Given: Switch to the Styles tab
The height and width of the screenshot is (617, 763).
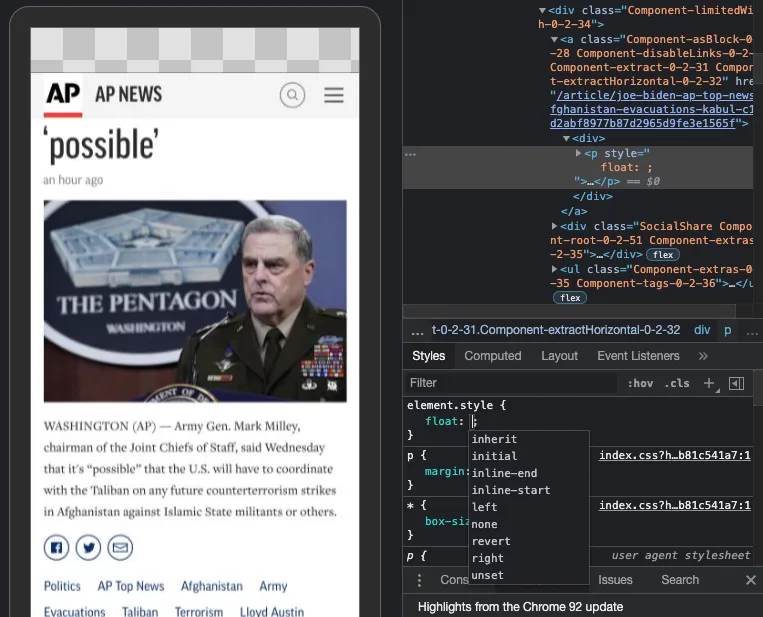Looking at the screenshot, I should point(429,356).
